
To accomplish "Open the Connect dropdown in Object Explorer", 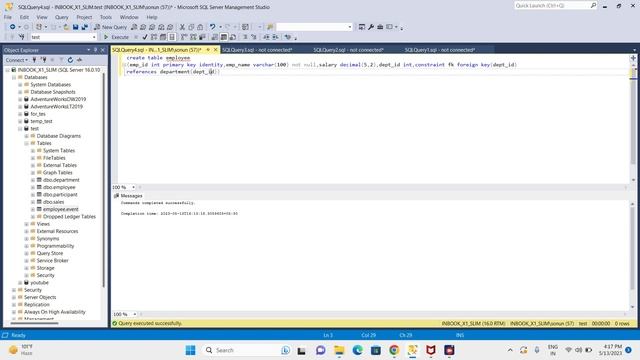I will tap(17, 60).
